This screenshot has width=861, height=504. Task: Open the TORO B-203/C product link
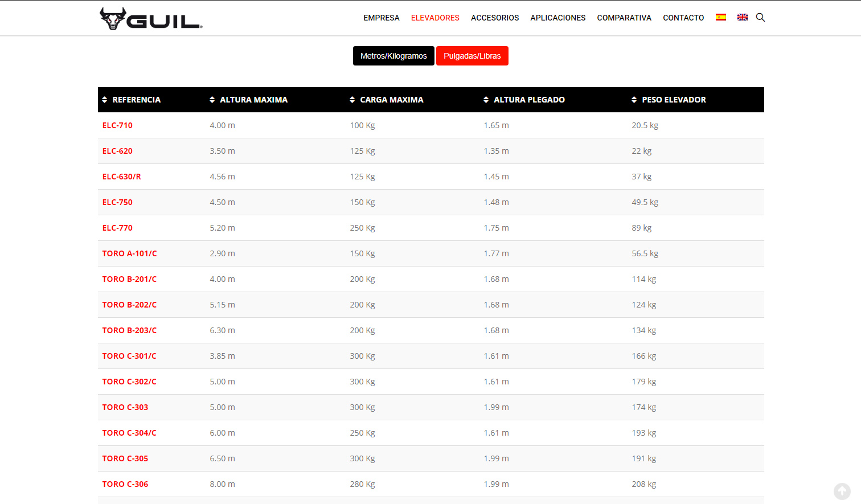(x=129, y=330)
